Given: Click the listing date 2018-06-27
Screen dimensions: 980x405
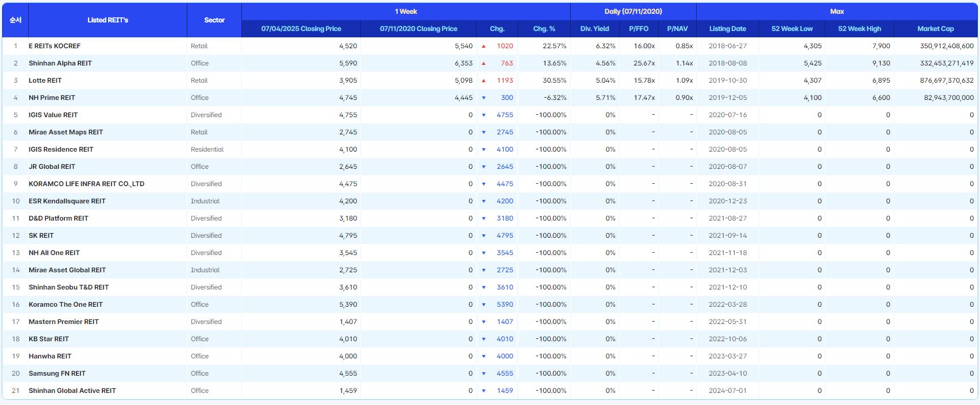Looking at the screenshot, I should 728,46.
